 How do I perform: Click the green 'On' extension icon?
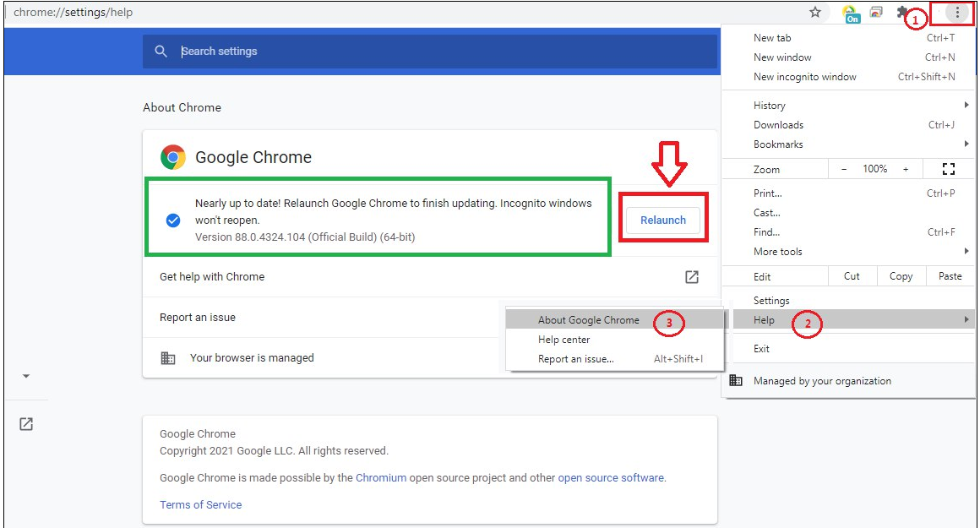[x=851, y=14]
